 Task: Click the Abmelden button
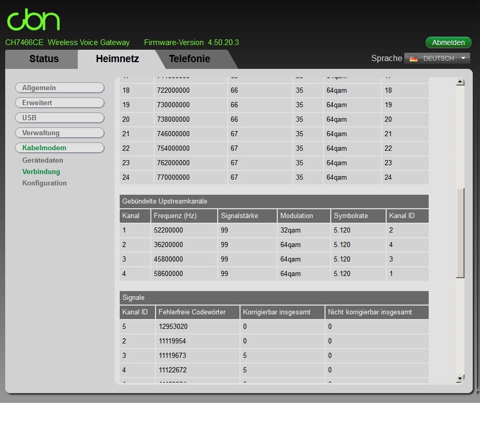[x=448, y=42]
